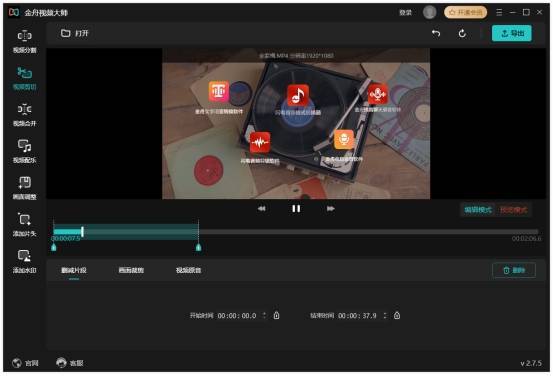
Task: Click the 导出 export button
Action: tap(512, 33)
